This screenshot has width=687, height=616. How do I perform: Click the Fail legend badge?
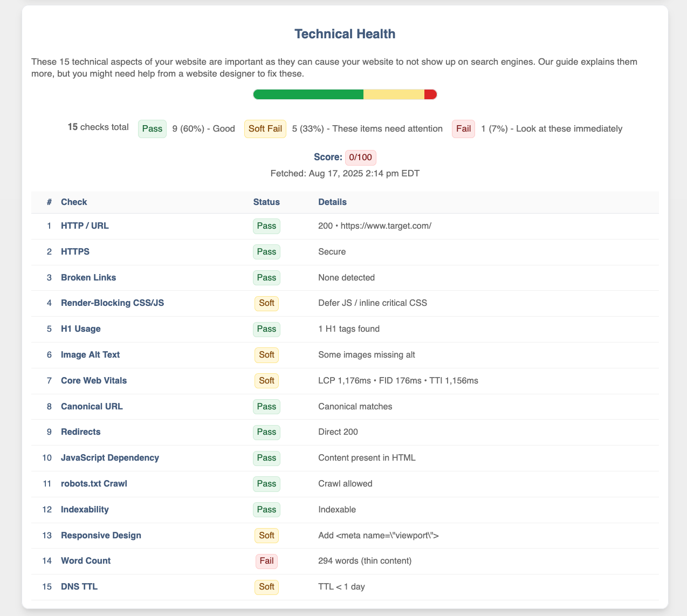pos(463,129)
